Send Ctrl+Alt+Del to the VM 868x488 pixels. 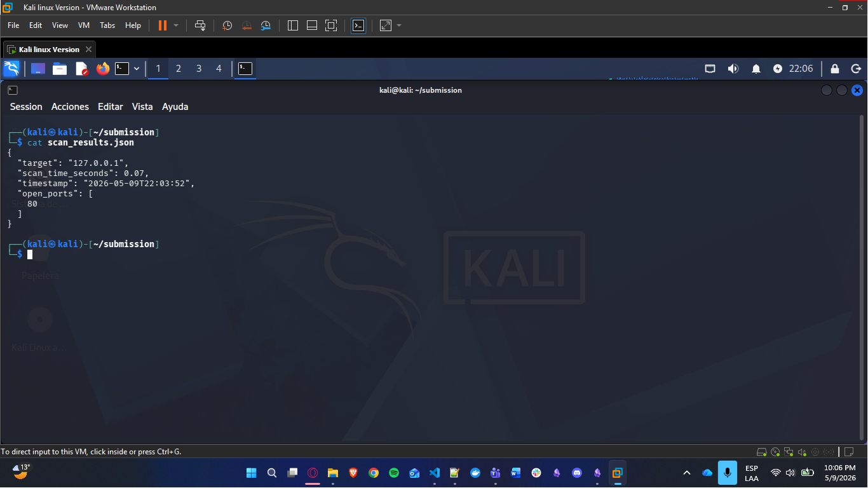pos(200,25)
